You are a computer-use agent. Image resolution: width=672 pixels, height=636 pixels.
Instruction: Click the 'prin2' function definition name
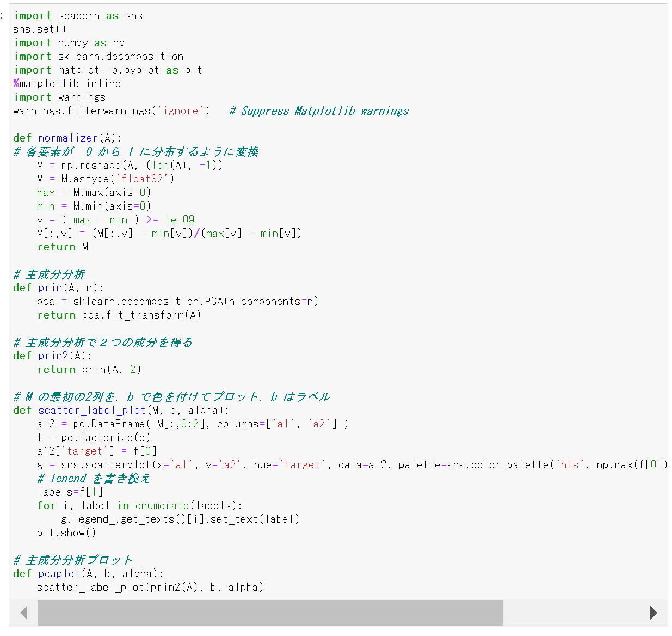[53, 356]
